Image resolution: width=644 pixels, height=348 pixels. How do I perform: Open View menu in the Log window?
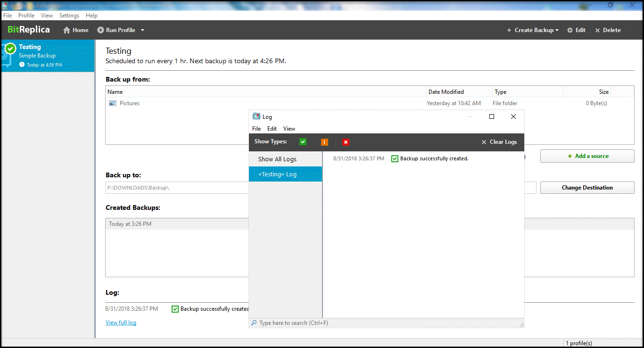[289, 129]
